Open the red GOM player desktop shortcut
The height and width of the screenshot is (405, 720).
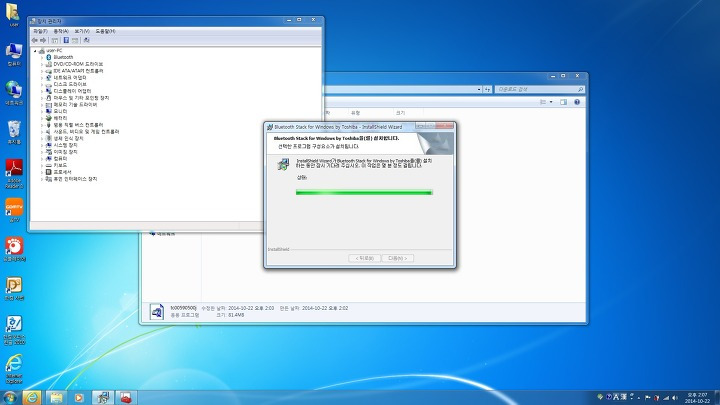(x=14, y=249)
